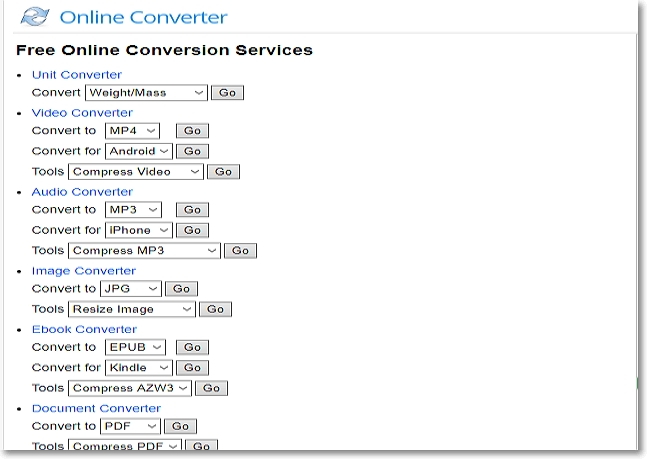647x459 pixels.
Task: Open the Audio Converter link
Action: pyautogui.click(x=81, y=192)
